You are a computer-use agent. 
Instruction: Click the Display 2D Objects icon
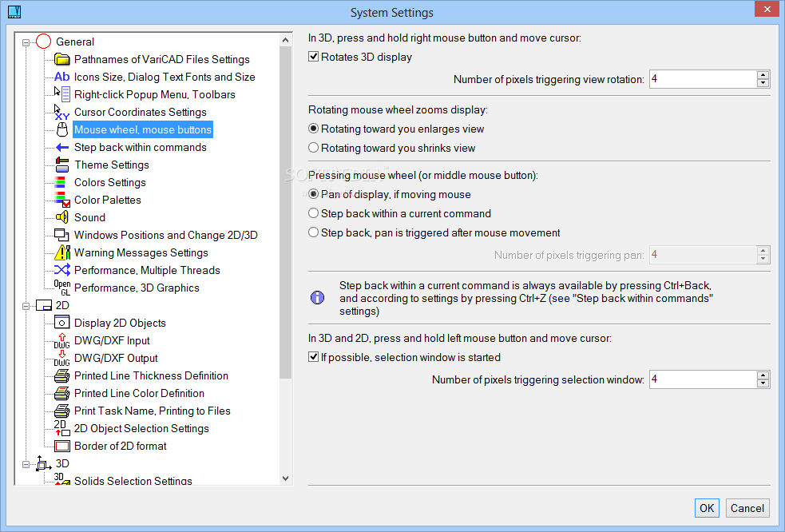[x=62, y=323]
